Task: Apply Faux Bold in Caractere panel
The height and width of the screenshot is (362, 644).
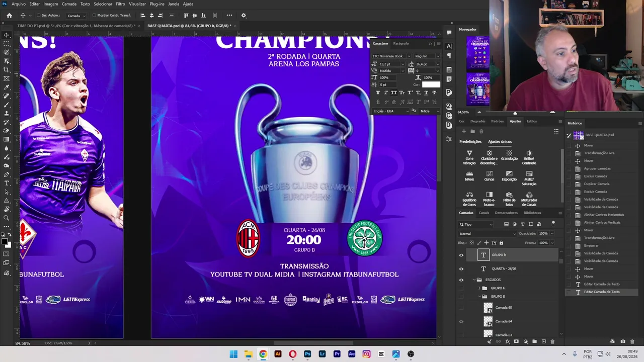Action: pos(378,93)
